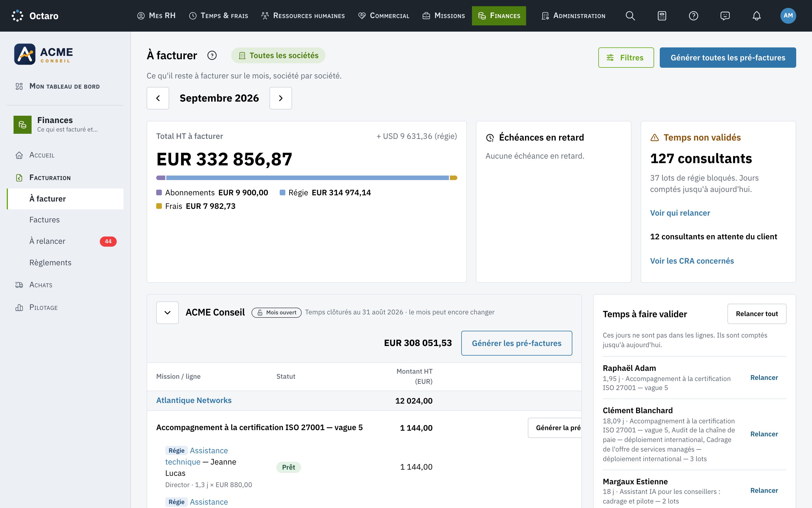The image size is (812, 508).
Task: Open the help question-mark icon in header
Action: click(x=693, y=16)
